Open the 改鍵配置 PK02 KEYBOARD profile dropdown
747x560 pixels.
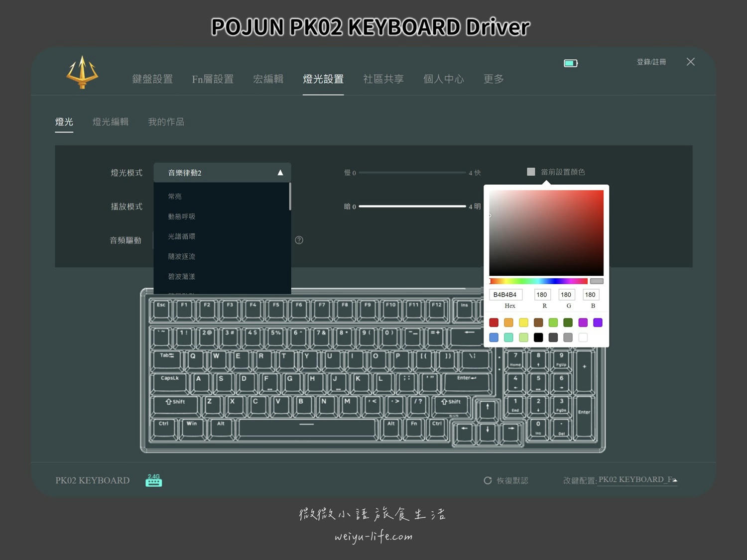coord(637,480)
